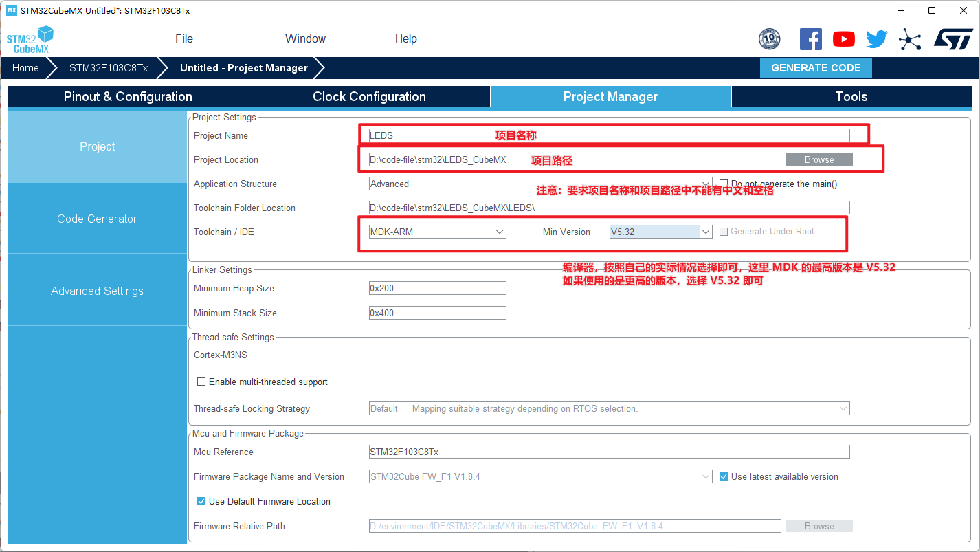980x552 pixels.
Task: Open the File menu
Action: [x=184, y=38]
